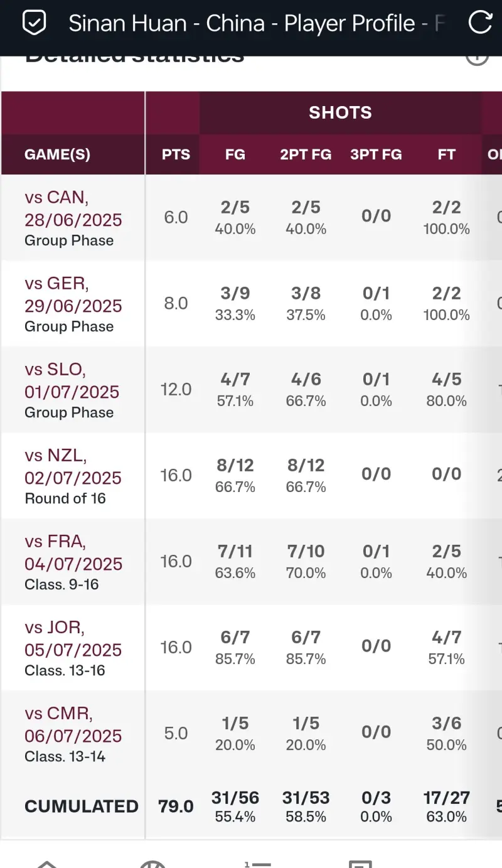Tap the home icon in bottom bar
502x868 pixels.
click(x=48, y=864)
